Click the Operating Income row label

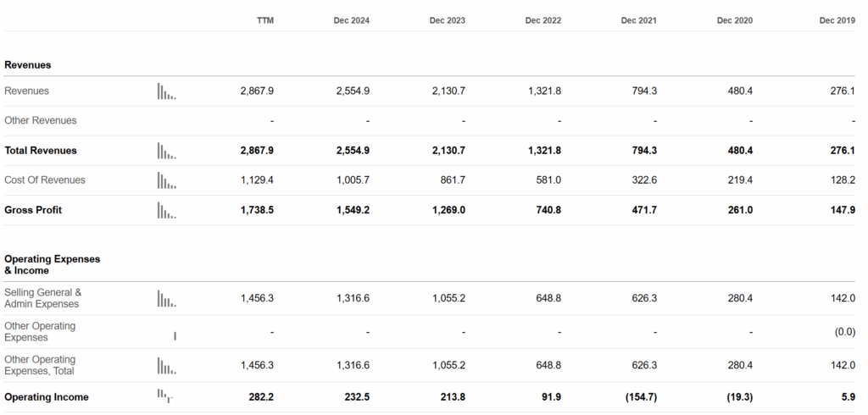click(x=47, y=397)
